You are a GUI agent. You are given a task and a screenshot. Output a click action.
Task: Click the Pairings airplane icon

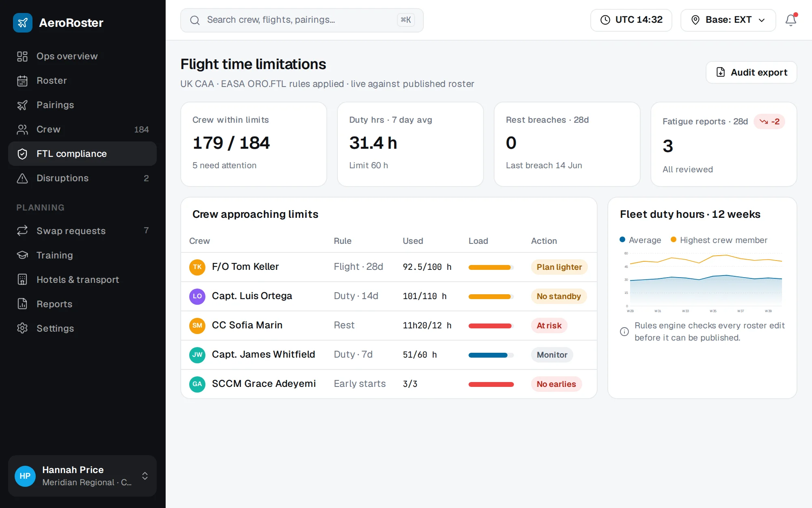point(22,105)
